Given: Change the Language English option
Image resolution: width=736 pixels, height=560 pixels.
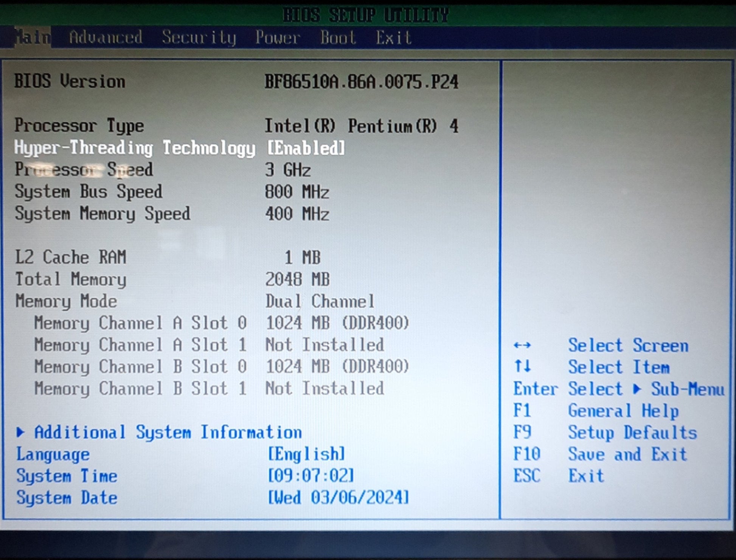Looking at the screenshot, I should (x=306, y=454).
